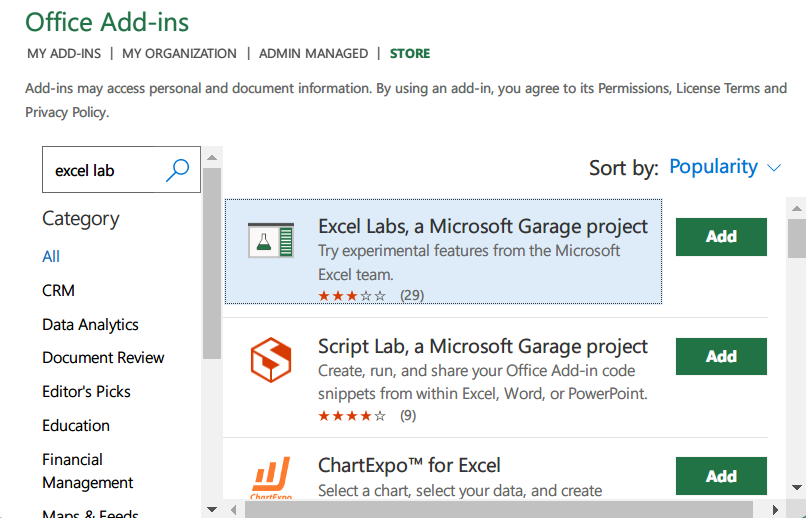Open Excel Labs, a Microsoft Garage project title
This screenshot has width=806, height=518.
click(483, 227)
